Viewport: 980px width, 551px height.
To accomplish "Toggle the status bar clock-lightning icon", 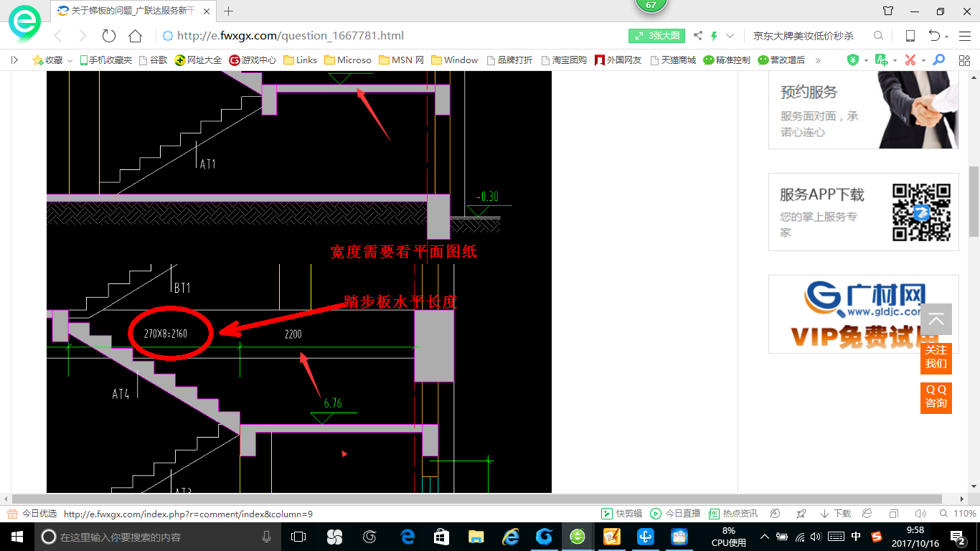I will (x=775, y=514).
